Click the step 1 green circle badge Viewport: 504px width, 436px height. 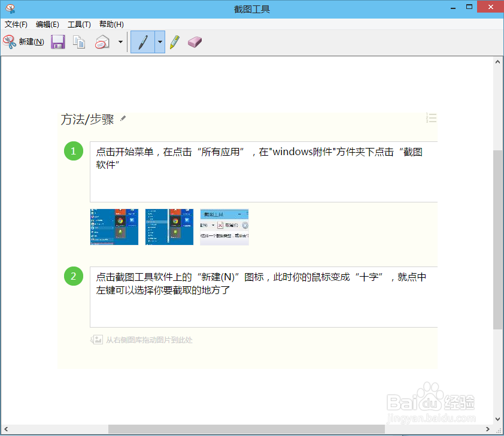click(73, 151)
